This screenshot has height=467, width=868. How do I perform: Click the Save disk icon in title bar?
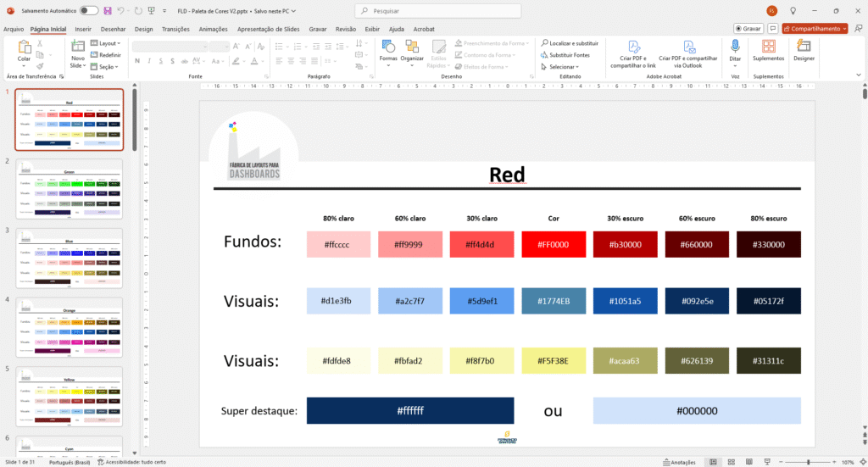(x=108, y=11)
